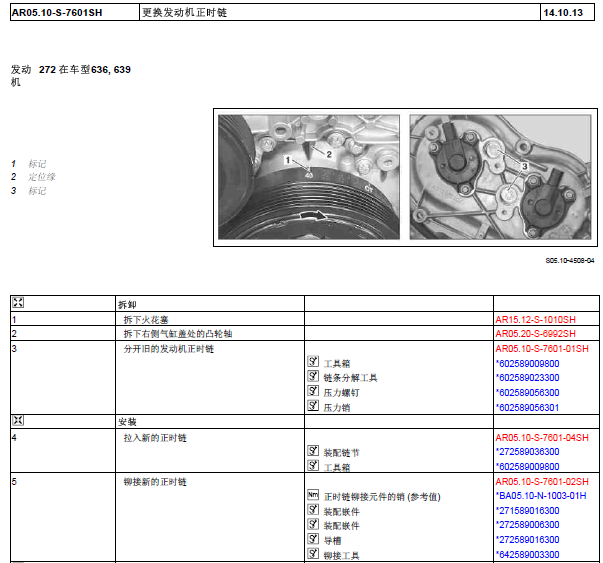Click the 拆卸 section heading
This screenshot has width=603, height=563.
click(127, 305)
